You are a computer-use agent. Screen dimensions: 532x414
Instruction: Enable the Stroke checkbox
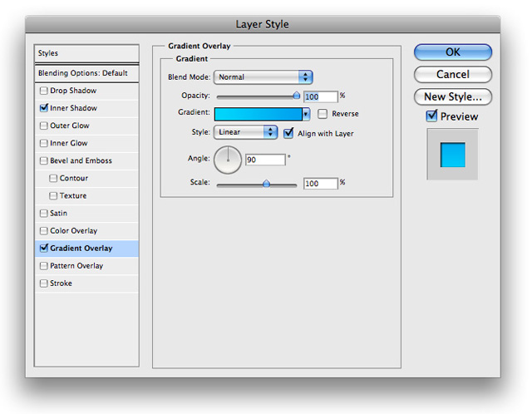point(43,283)
